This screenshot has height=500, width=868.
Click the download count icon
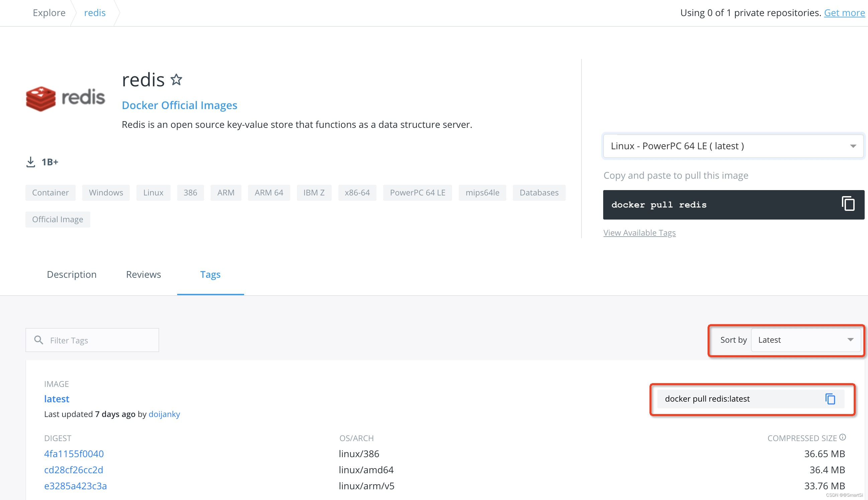30,162
